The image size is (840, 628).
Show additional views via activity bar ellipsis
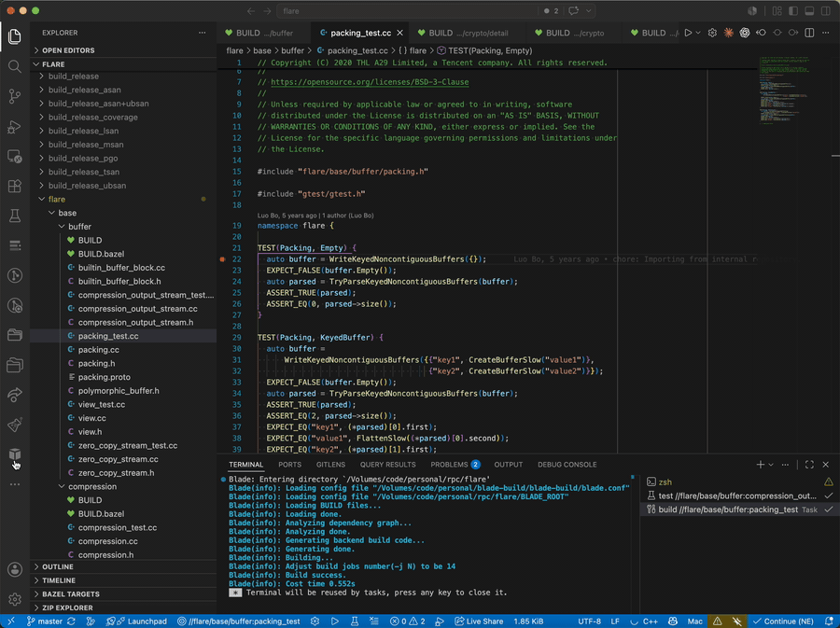tap(14, 484)
